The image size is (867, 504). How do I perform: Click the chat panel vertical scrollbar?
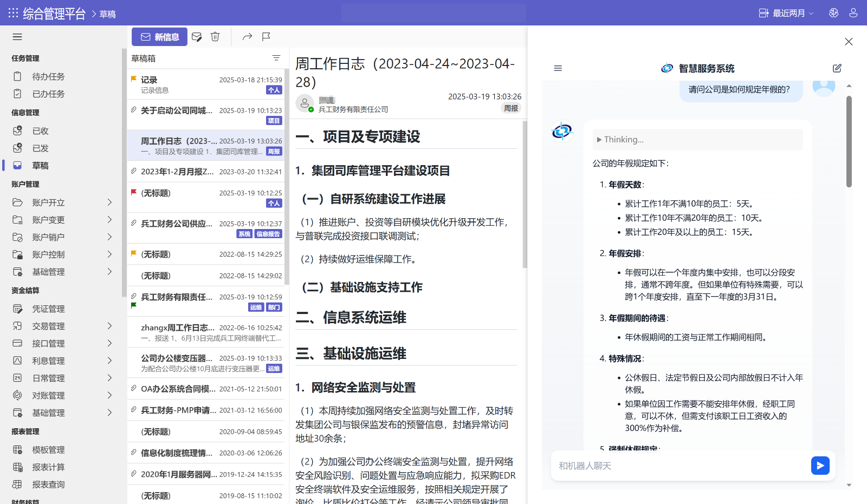point(849,142)
